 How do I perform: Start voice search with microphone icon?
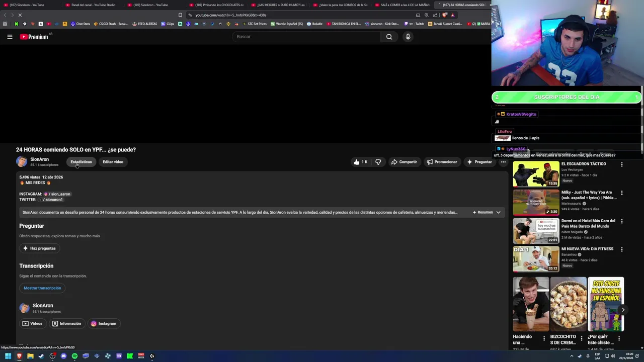(408, 36)
